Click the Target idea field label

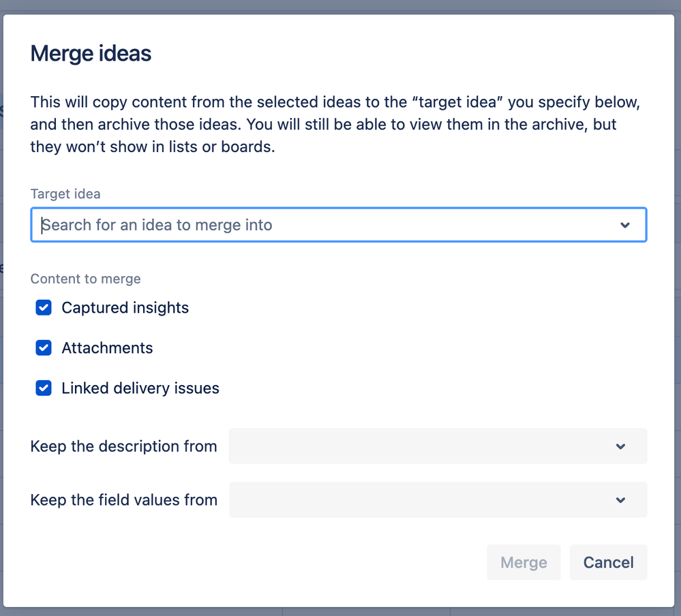pyautogui.click(x=65, y=194)
